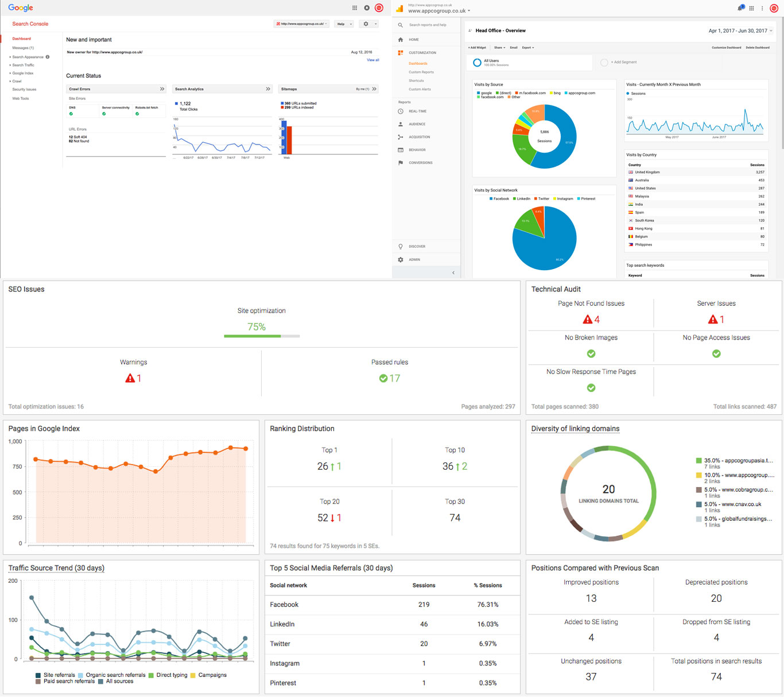Screen dimensions: 784x697
Task: Click Page Not Found Issues warning icon
Action: (587, 320)
